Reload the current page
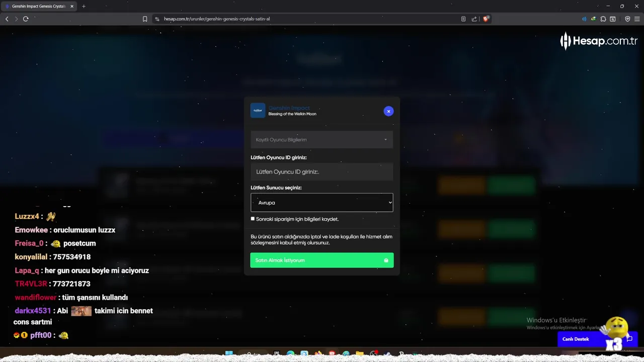This screenshot has height=362, width=644. tap(26, 19)
